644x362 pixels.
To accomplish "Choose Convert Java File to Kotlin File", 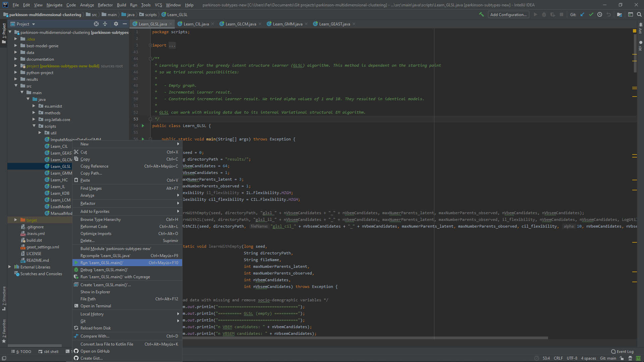I will pos(127,344).
